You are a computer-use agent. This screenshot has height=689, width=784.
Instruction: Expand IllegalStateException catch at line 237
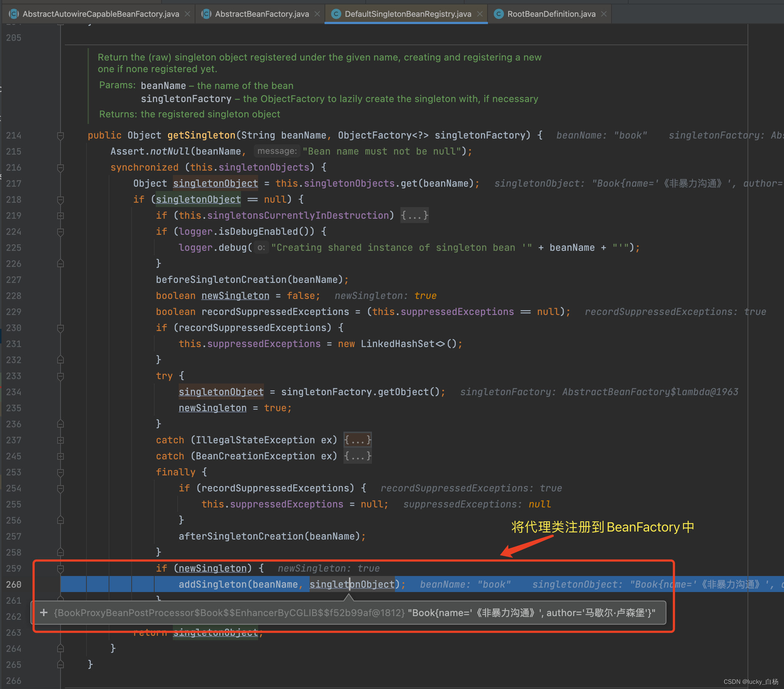click(60, 440)
